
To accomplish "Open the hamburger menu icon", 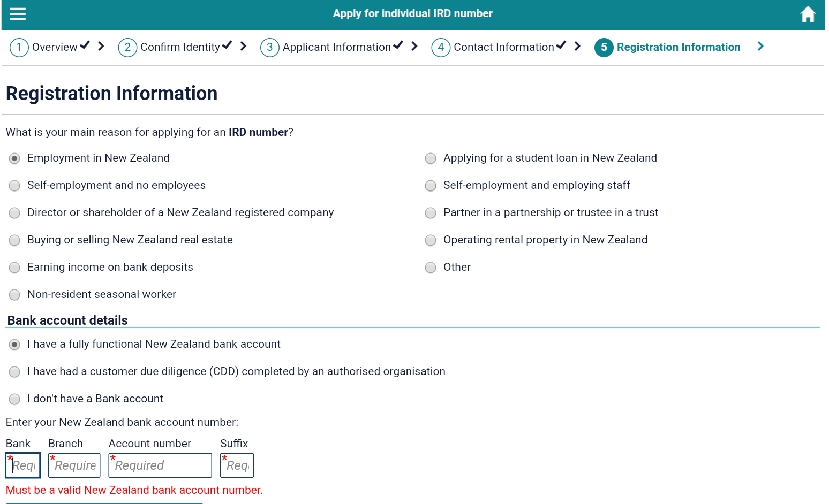I will 18,14.
